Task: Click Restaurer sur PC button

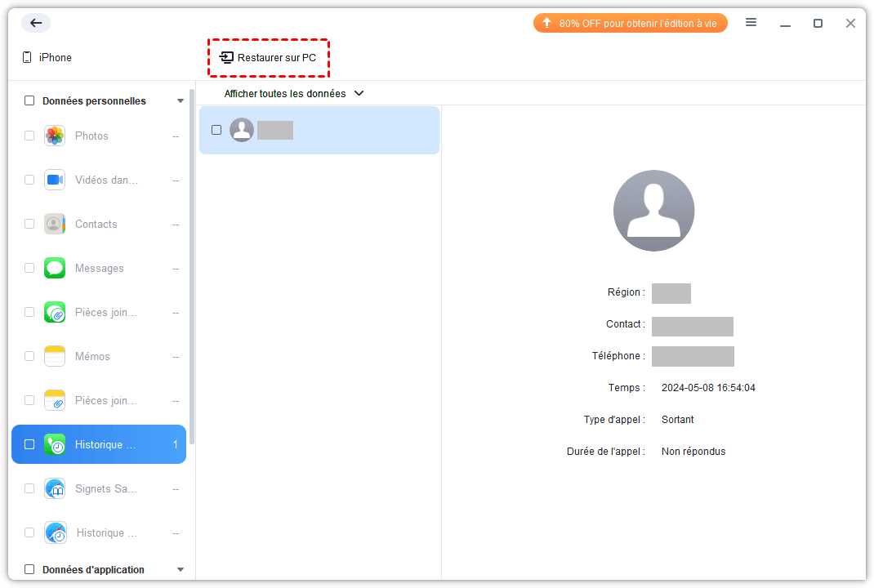Action: tap(269, 58)
